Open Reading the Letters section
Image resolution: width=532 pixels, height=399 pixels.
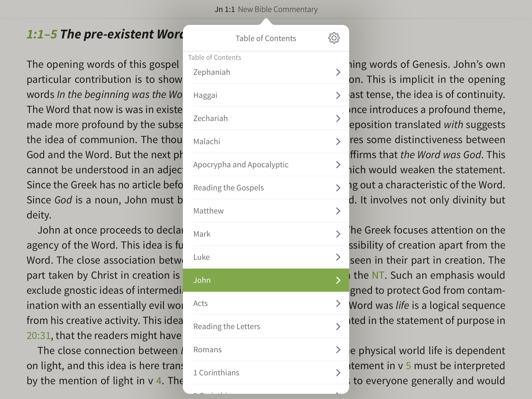pyautogui.click(x=266, y=327)
